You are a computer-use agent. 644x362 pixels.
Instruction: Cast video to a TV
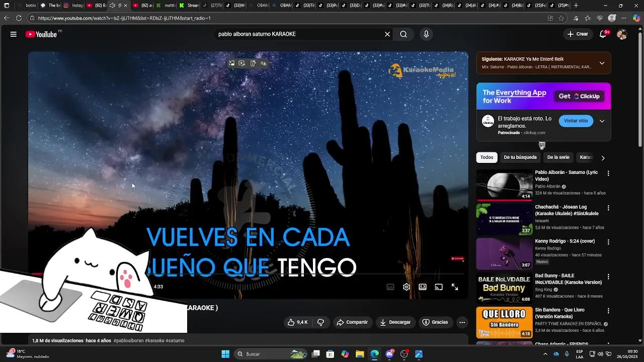[439, 287]
